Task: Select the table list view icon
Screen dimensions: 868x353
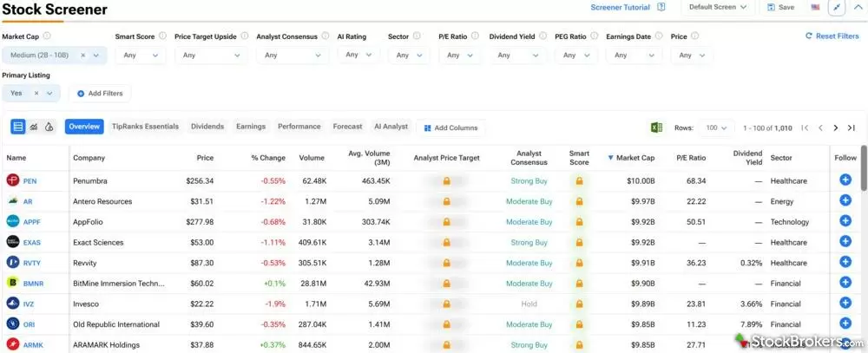Action: [18, 127]
